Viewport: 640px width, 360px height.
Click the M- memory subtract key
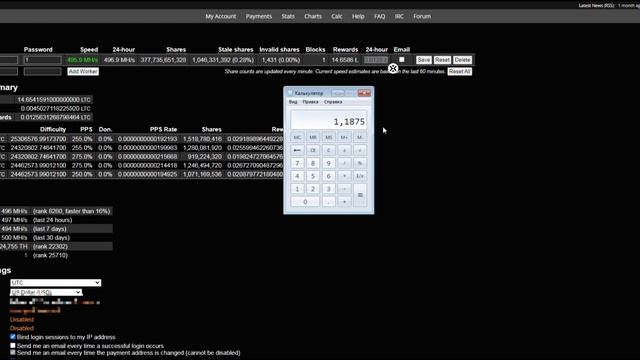(360, 138)
